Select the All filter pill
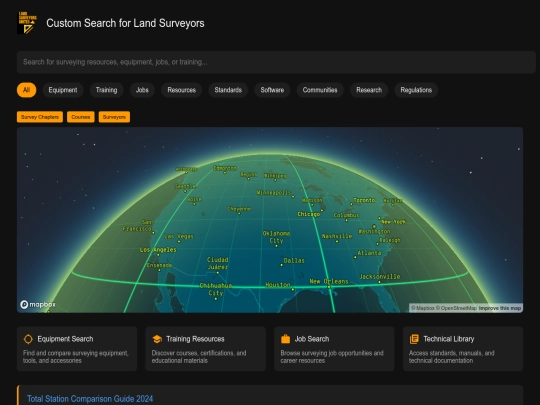This screenshot has height=405, width=540. 27,90
